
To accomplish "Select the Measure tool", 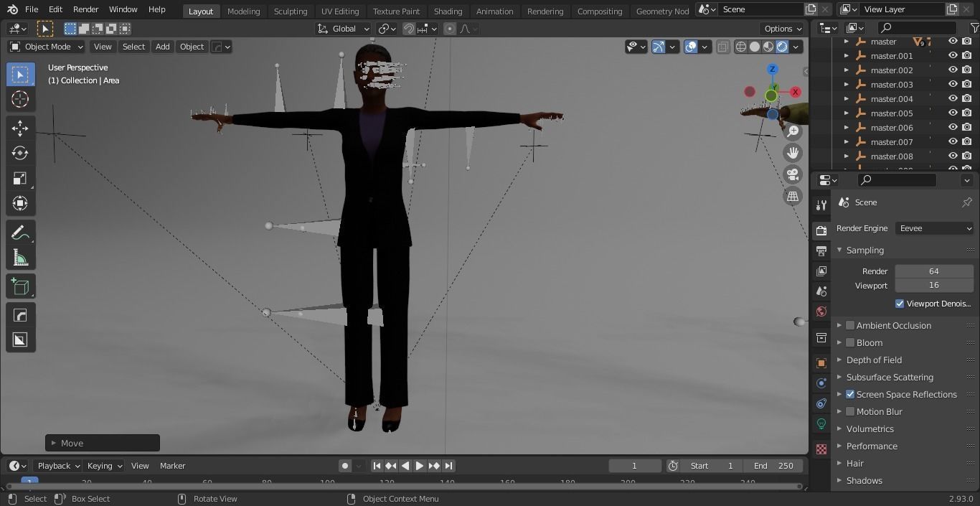I will (x=20, y=258).
